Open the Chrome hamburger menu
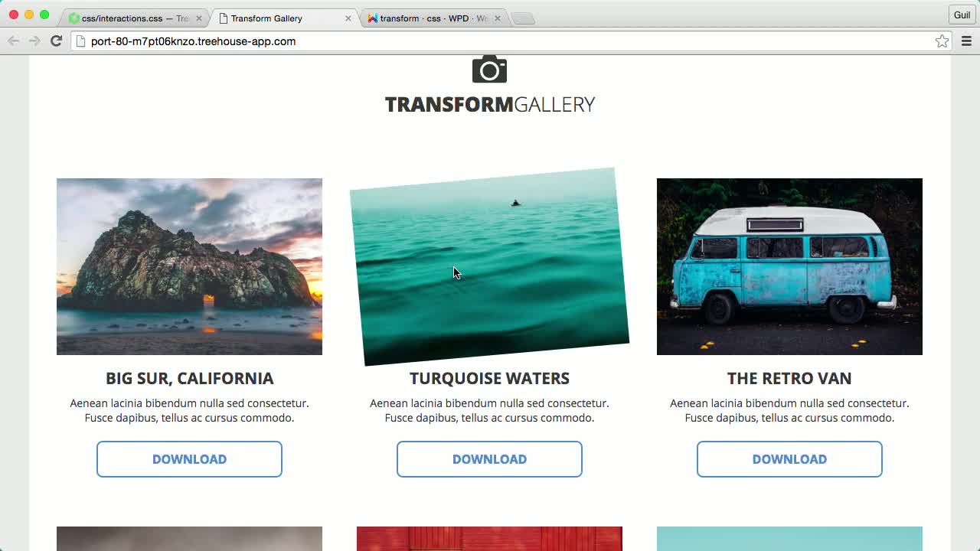The image size is (980, 551). tap(966, 41)
